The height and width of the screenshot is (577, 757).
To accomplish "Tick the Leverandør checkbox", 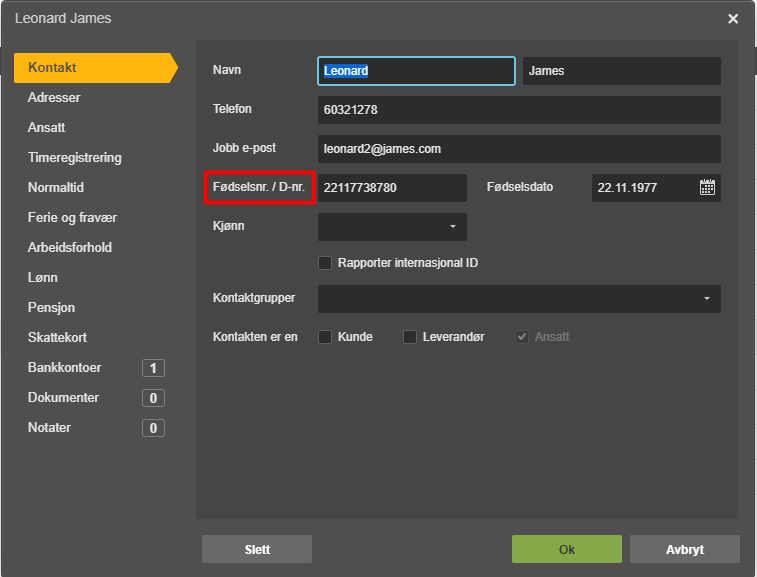I will click(410, 337).
